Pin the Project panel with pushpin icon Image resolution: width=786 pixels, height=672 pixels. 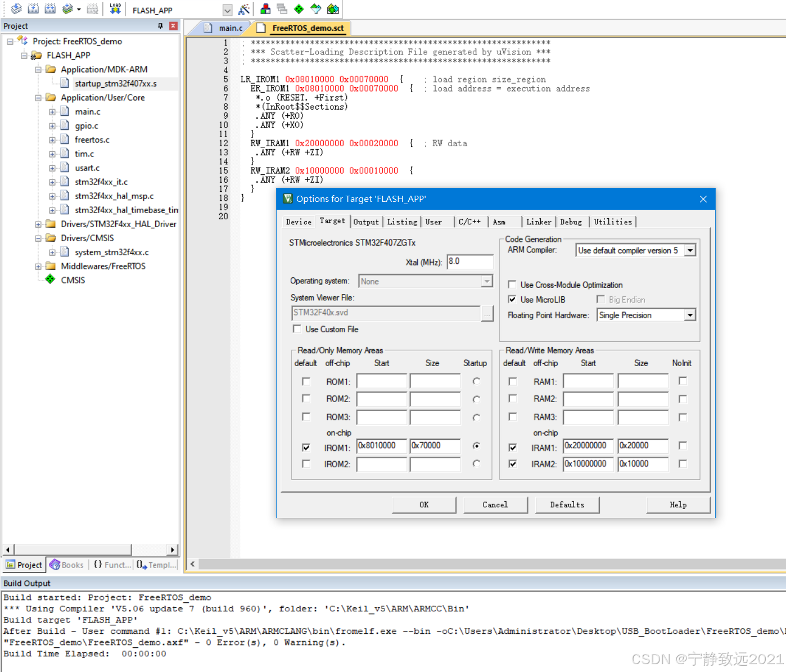point(160,26)
